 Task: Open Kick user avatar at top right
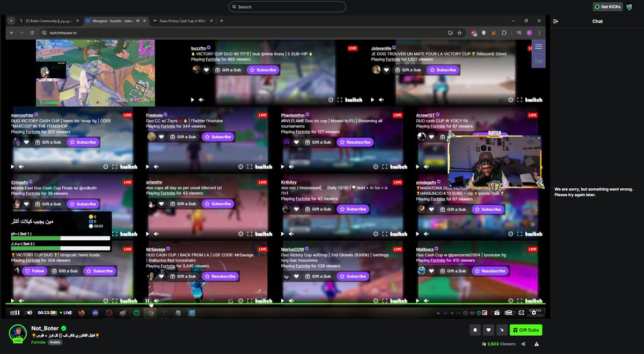pos(629,7)
